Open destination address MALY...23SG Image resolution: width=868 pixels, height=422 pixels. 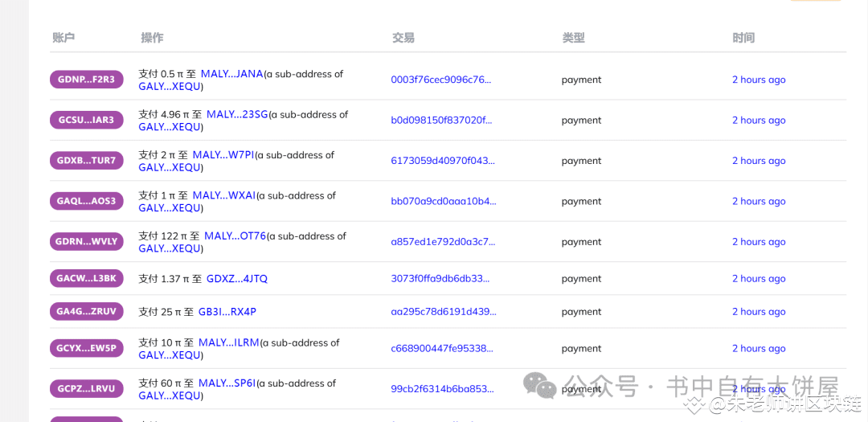(x=237, y=115)
